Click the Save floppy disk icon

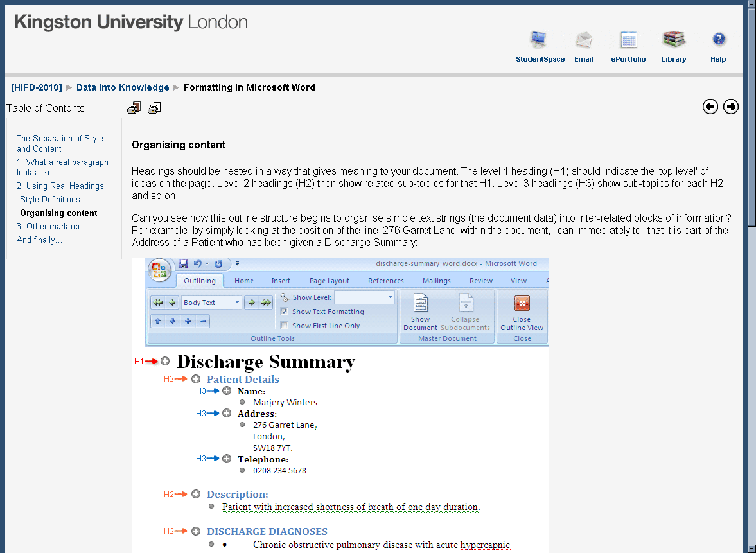(x=183, y=264)
